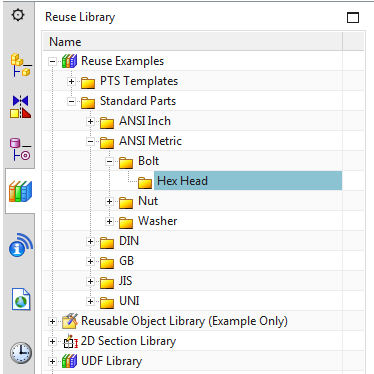Expand the PTS Templates folder
The width and height of the screenshot is (374, 374).
(x=71, y=81)
